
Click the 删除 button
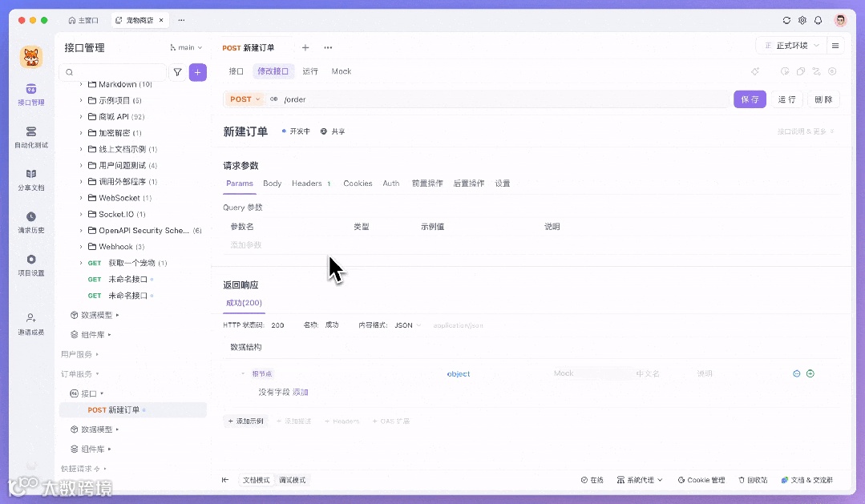coord(823,99)
